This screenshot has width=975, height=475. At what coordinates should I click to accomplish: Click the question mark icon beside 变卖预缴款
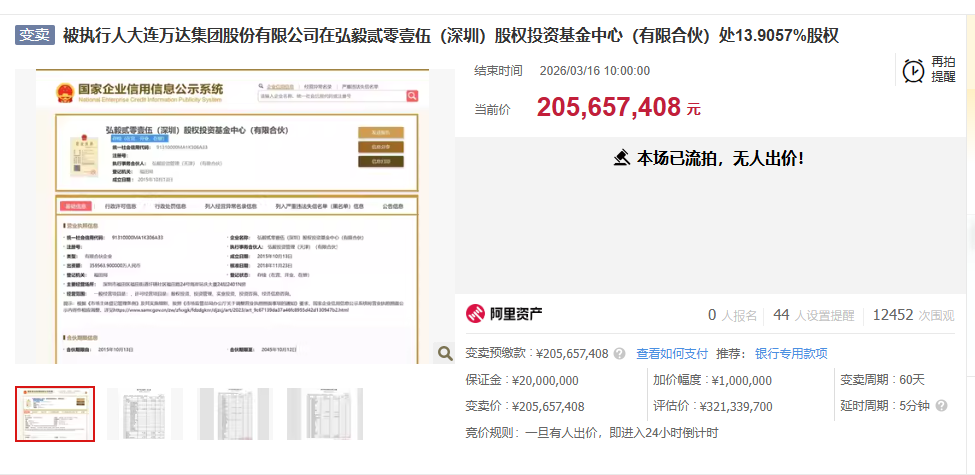point(619,354)
